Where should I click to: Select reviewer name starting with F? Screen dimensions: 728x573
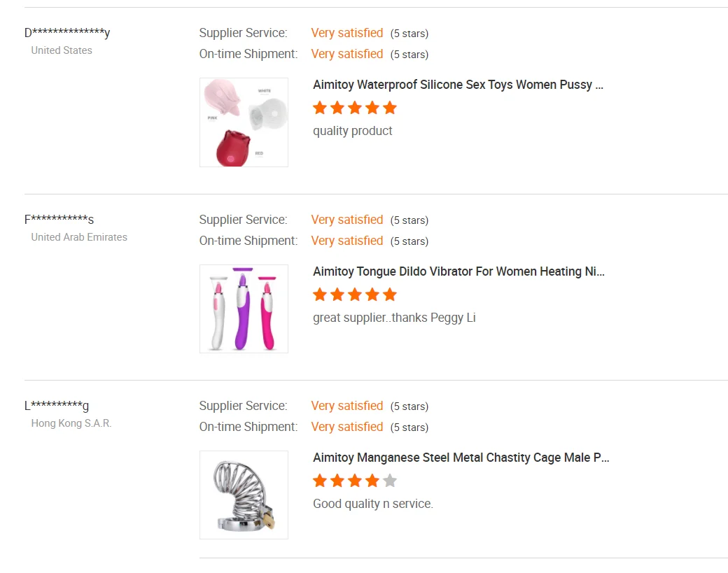(59, 220)
